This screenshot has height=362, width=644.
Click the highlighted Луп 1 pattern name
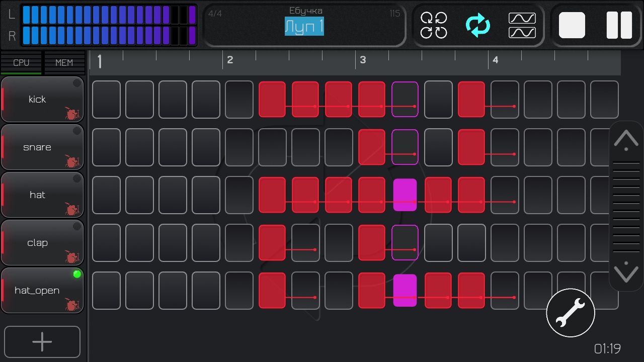[304, 27]
